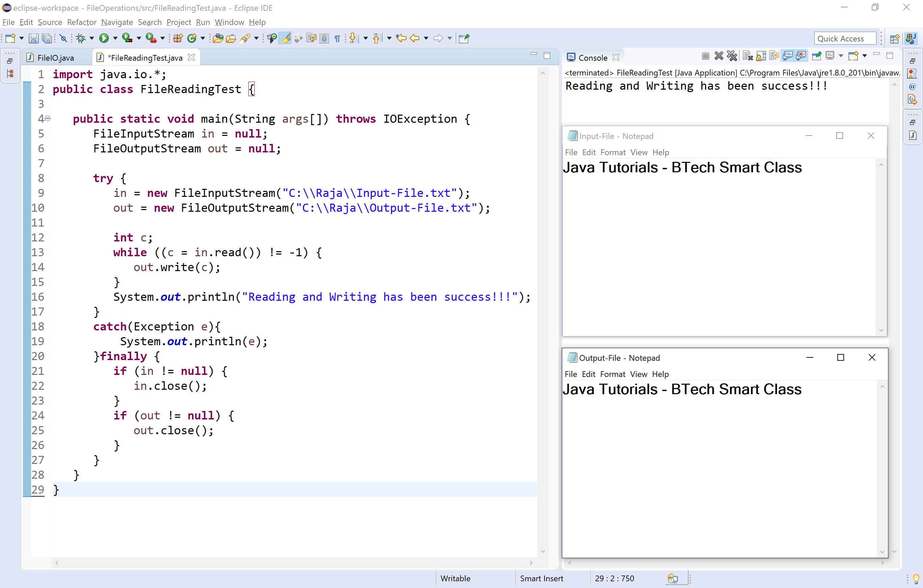
Task: Open the Run button dropdown arrow
Action: click(115, 38)
